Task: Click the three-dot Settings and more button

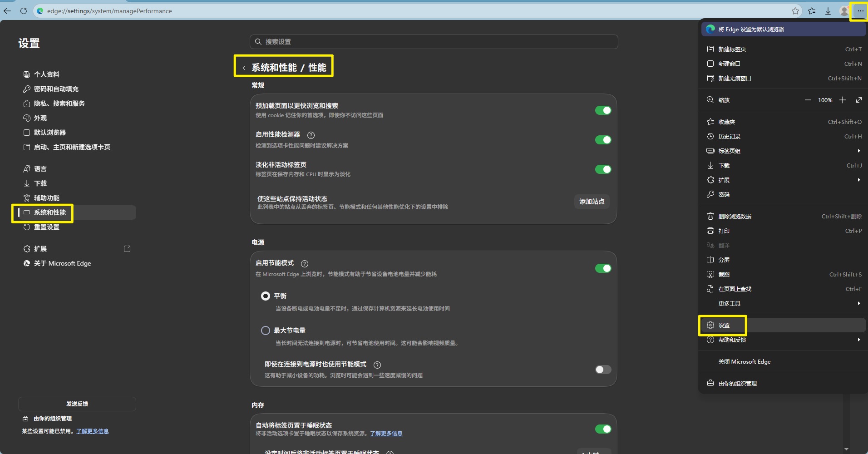Action: (860, 11)
